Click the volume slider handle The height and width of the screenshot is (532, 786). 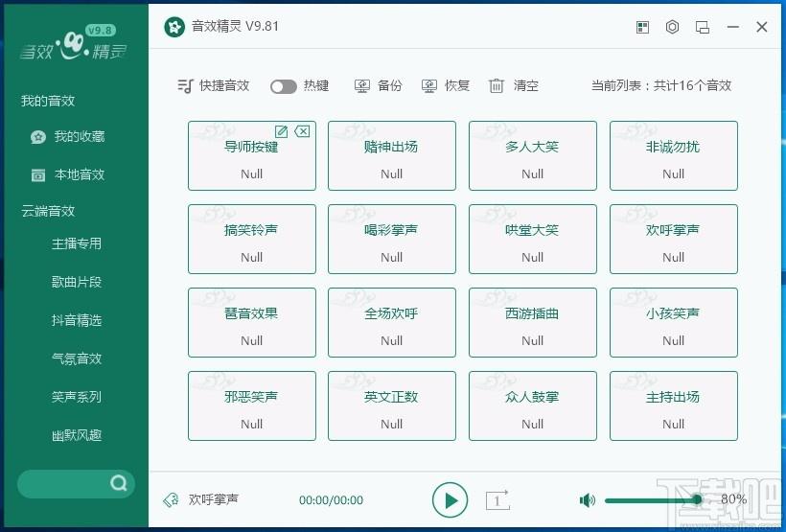[x=697, y=499]
